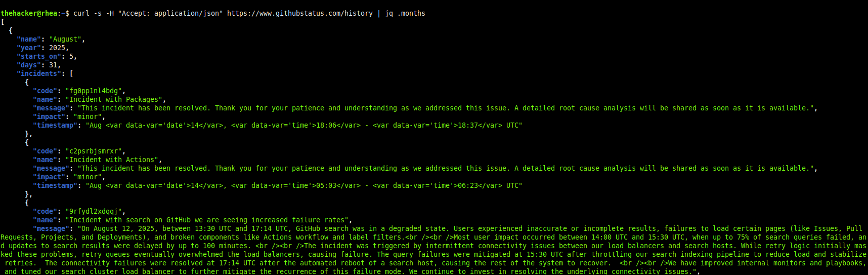Select the "August" month name value
Image resolution: width=868 pixels, height=275 pixels.
pos(65,40)
